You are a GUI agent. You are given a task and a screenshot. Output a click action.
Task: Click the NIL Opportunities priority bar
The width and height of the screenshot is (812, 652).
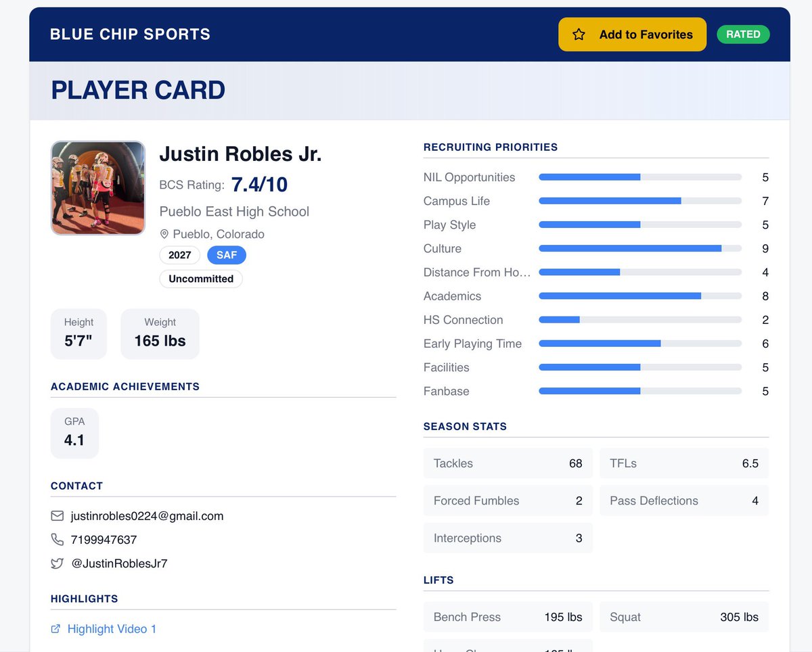point(640,177)
